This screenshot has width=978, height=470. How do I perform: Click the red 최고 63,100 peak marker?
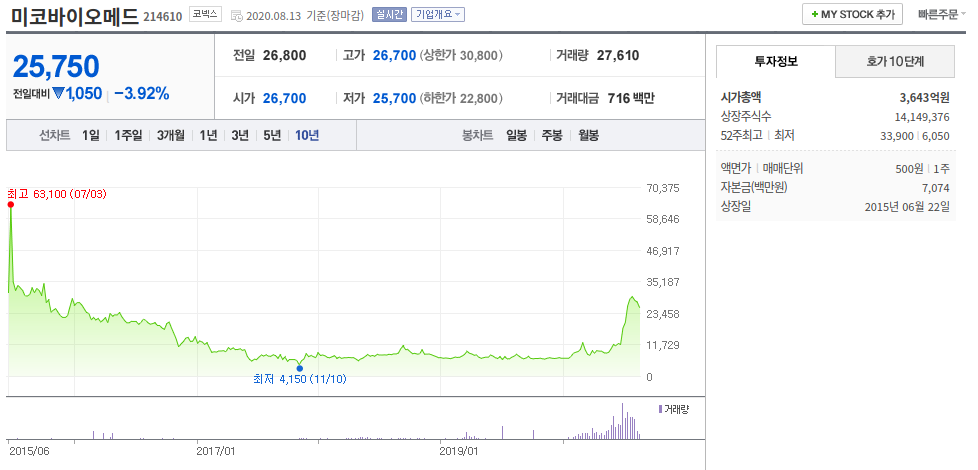click(11, 204)
